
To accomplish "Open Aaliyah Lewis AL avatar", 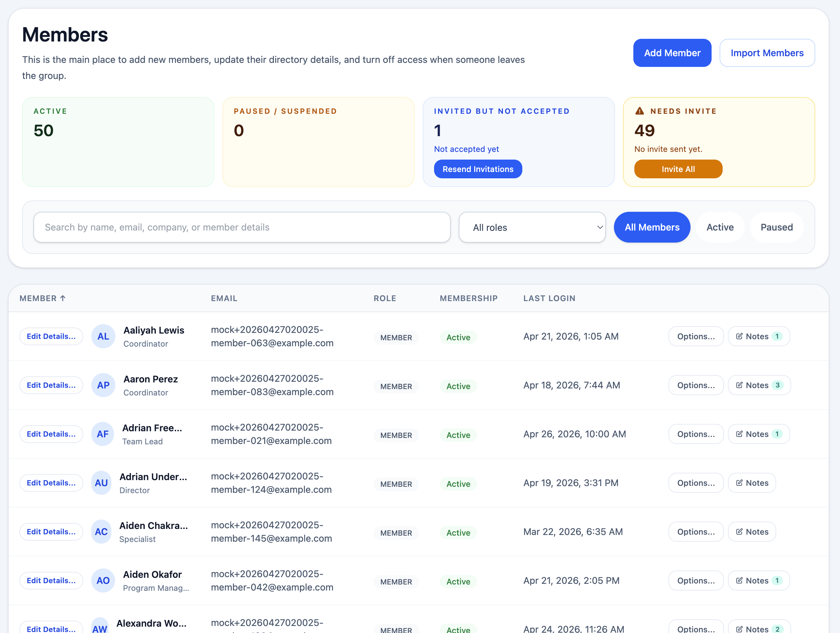I will (x=103, y=336).
